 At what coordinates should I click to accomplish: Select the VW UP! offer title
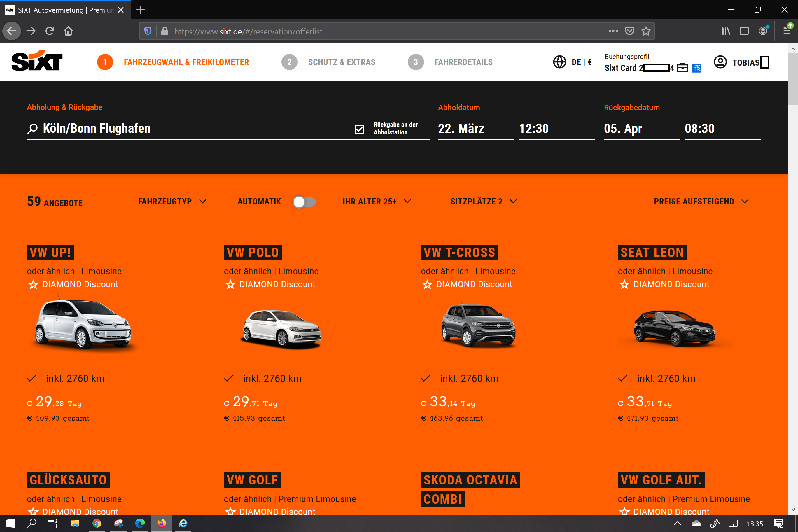[x=50, y=252]
